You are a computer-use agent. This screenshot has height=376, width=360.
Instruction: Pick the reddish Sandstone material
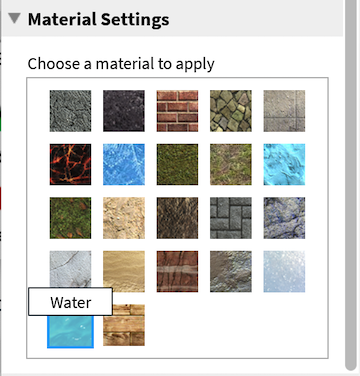coord(177,271)
